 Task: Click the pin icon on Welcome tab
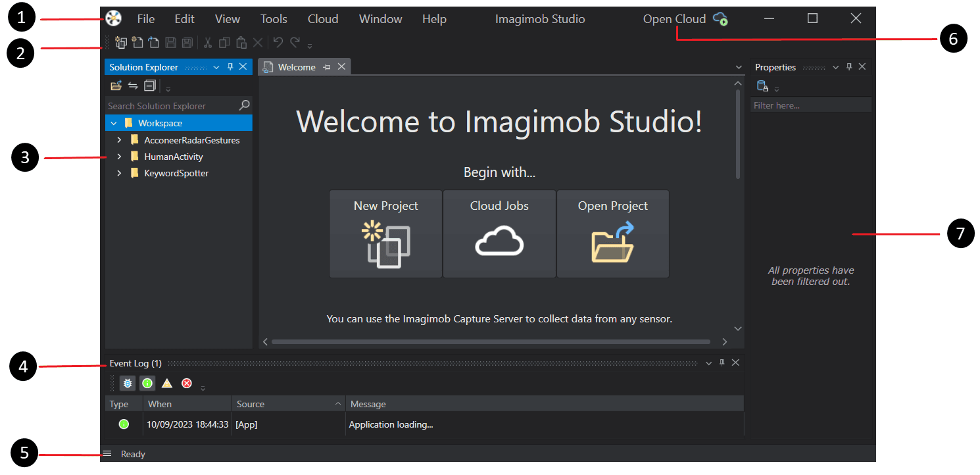point(327,67)
